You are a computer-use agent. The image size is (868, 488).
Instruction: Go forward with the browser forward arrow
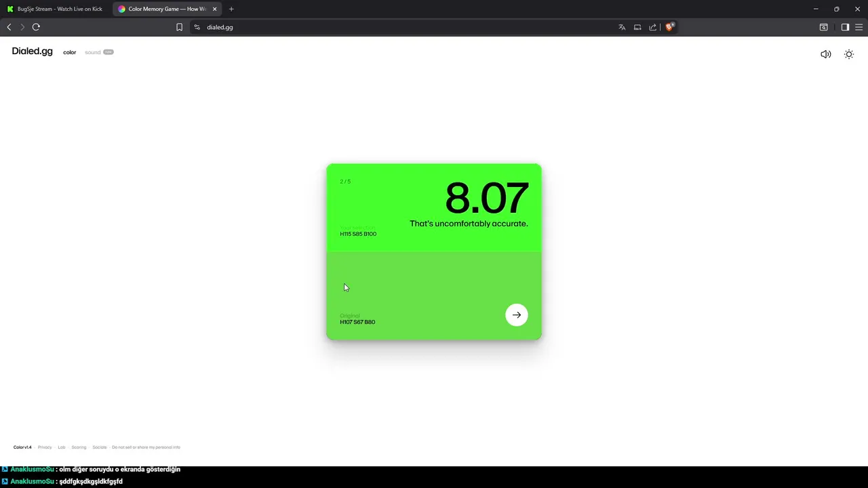[x=22, y=27]
